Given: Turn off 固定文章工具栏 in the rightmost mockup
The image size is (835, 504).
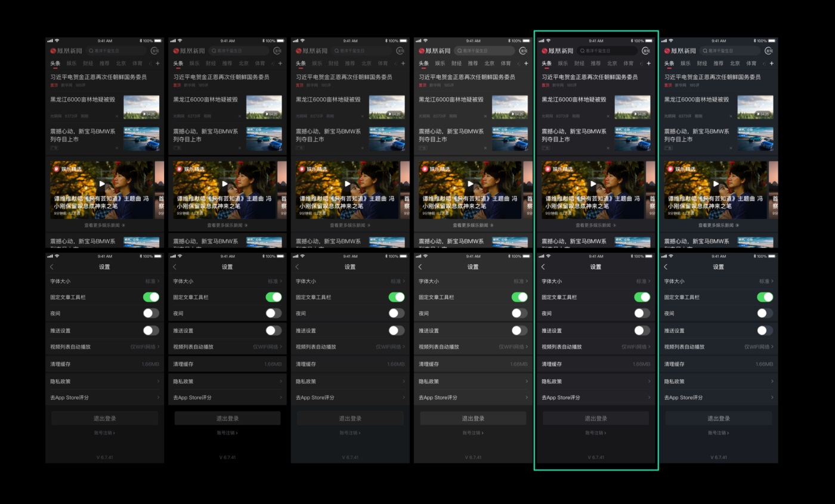Looking at the screenshot, I should coord(765,297).
